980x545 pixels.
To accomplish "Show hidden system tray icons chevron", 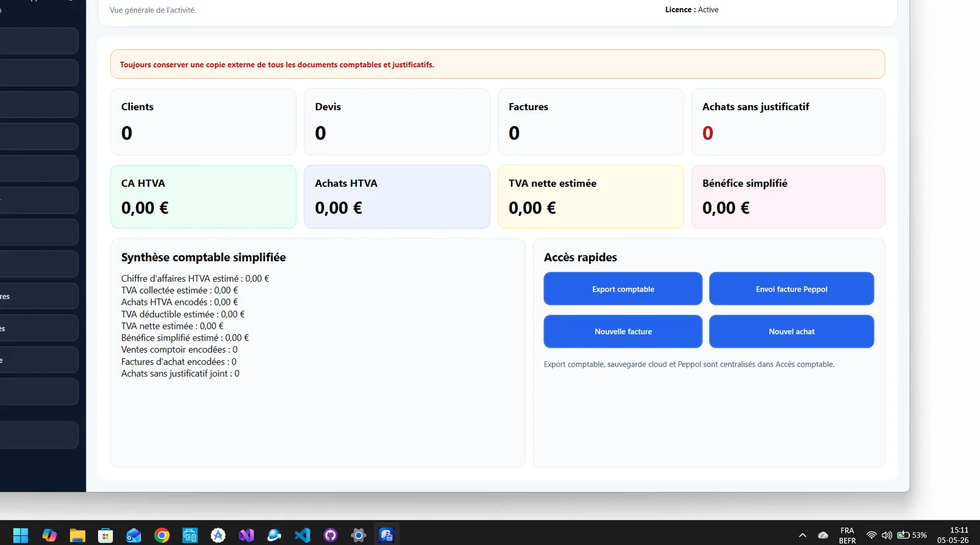I will coord(802,535).
